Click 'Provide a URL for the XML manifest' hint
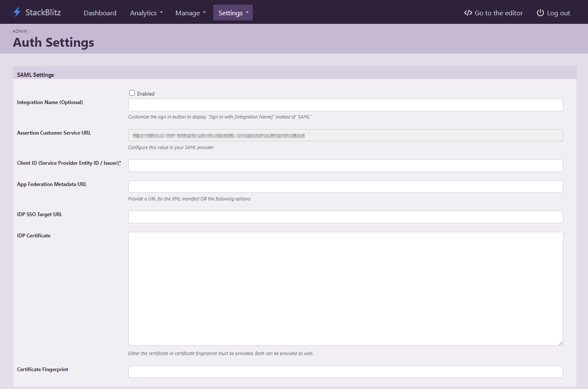588x389 pixels. [189, 199]
